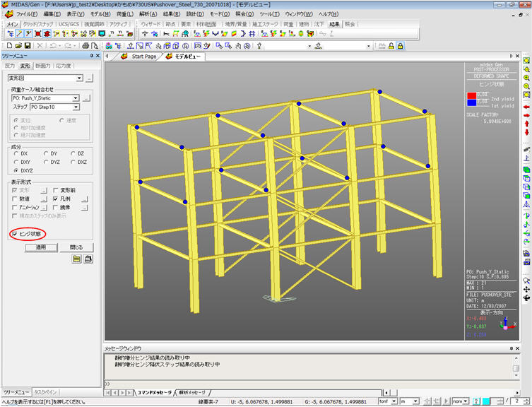Click the wizard tab's first arrow icon

pyautogui.click(x=145, y=34)
